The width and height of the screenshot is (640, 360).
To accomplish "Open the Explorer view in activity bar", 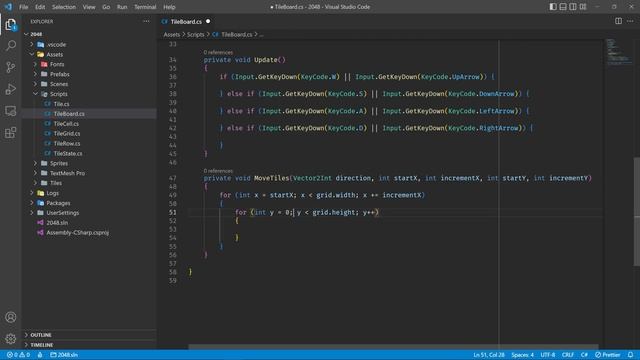I will pyautogui.click(x=11, y=25).
